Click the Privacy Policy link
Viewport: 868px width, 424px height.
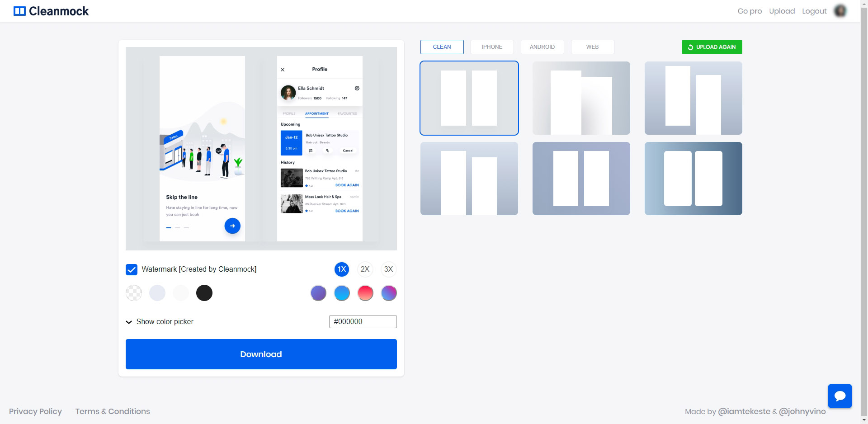pyautogui.click(x=35, y=411)
